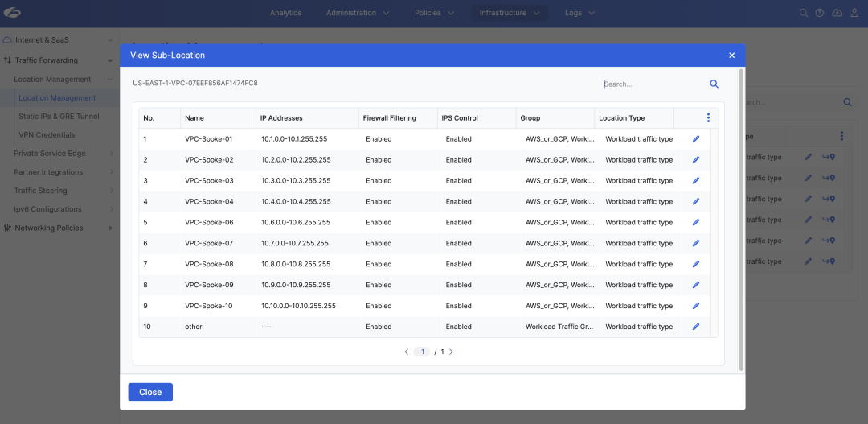Image resolution: width=868 pixels, height=424 pixels.
Task: Go to next page of sub-locations
Action: 451,352
